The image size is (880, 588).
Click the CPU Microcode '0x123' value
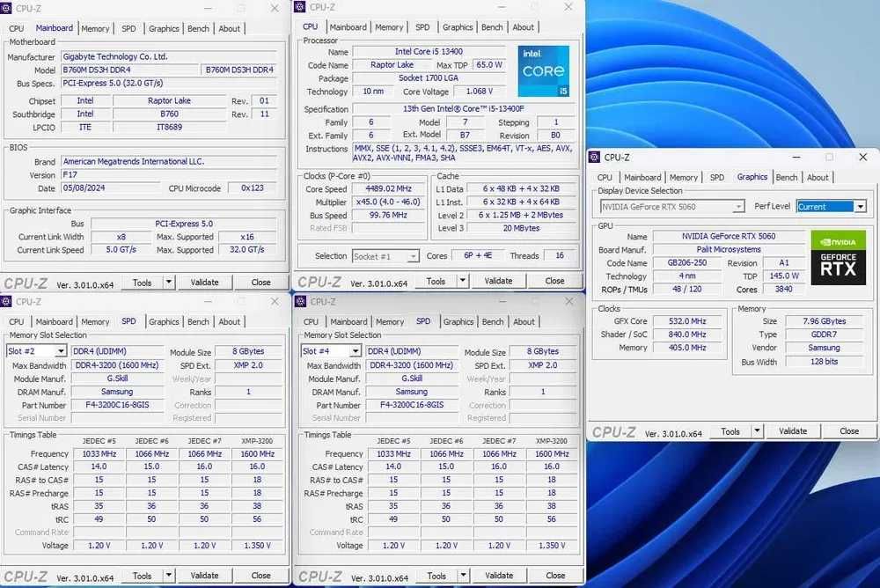tap(252, 187)
